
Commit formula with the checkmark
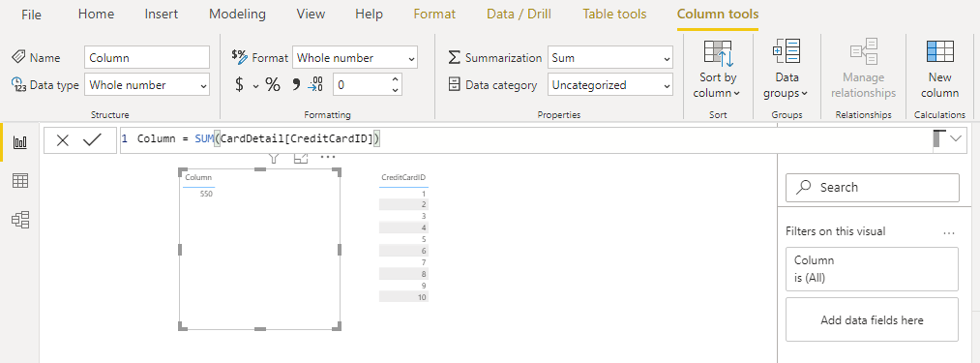(92, 139)
